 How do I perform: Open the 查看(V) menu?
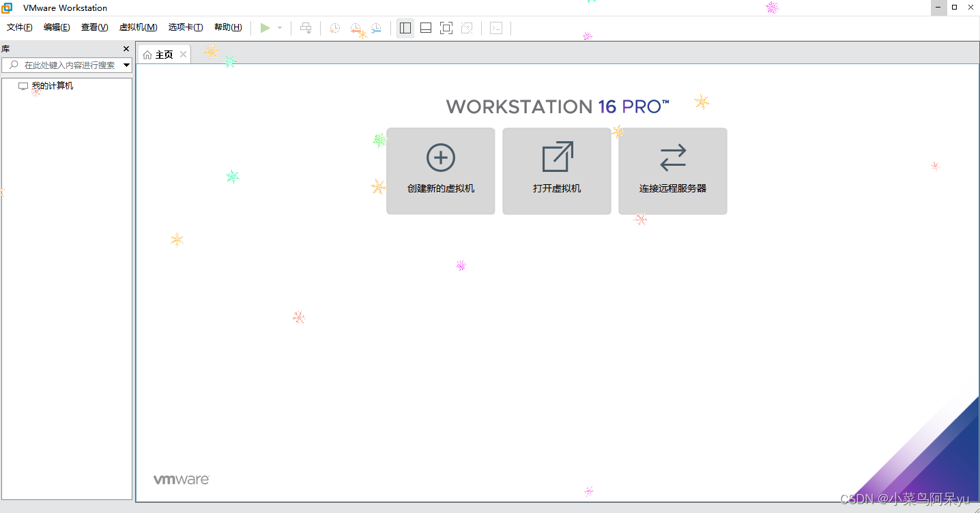[94, 27]
